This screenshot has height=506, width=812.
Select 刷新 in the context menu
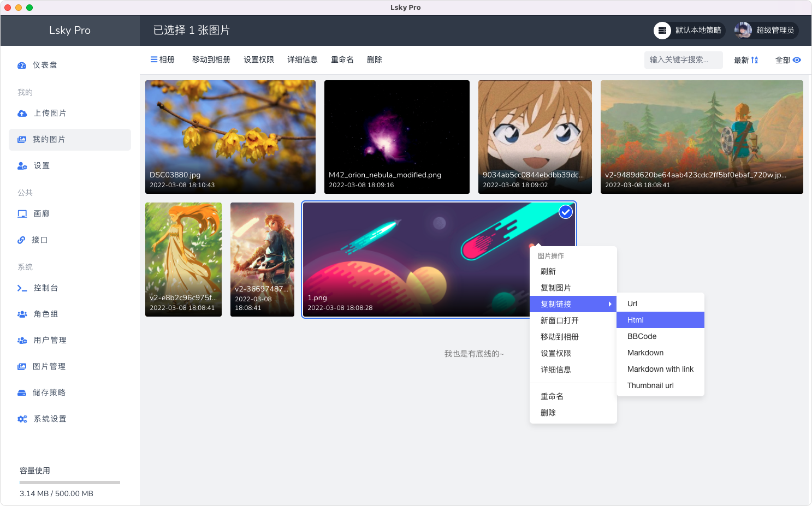548,271
